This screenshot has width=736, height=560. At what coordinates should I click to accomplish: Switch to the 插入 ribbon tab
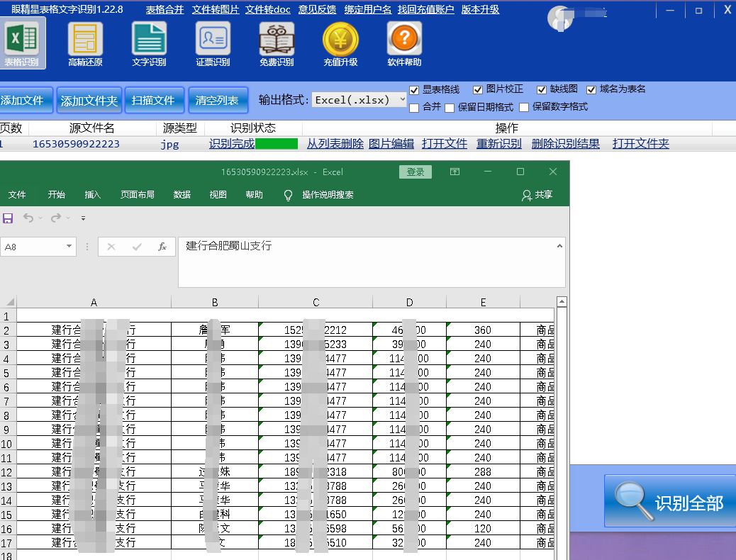click(x=92, y=195)
